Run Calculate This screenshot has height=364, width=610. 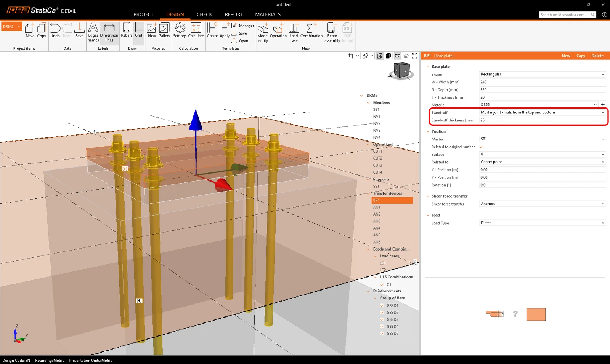tap(196, 30)
